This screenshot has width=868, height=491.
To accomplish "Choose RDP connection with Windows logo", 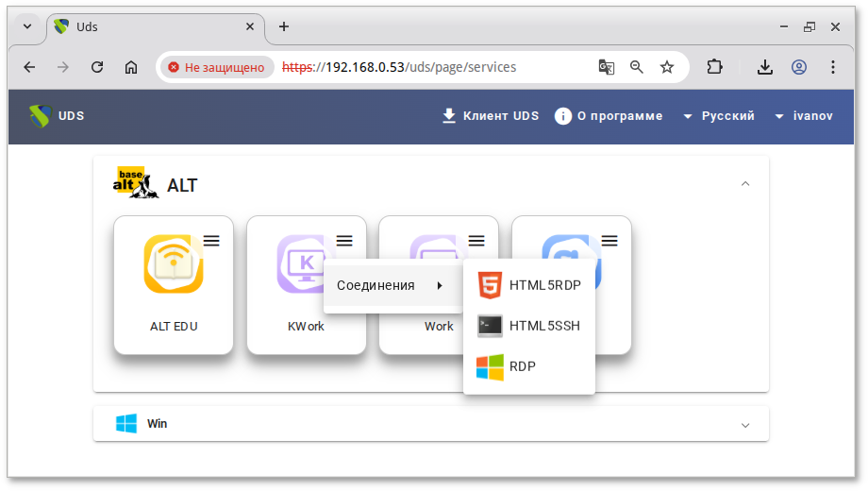I will (529, 366).
